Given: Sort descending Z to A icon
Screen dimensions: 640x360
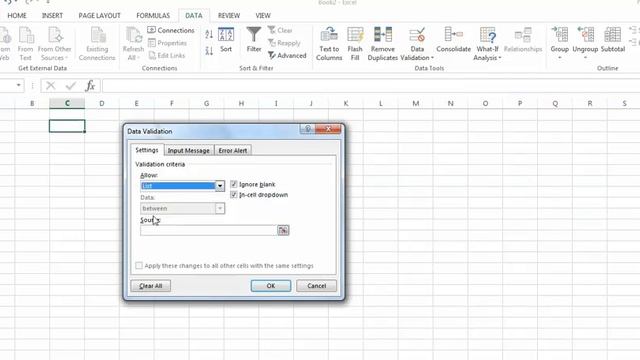Looking at the screenshot, I should point(209,51).
